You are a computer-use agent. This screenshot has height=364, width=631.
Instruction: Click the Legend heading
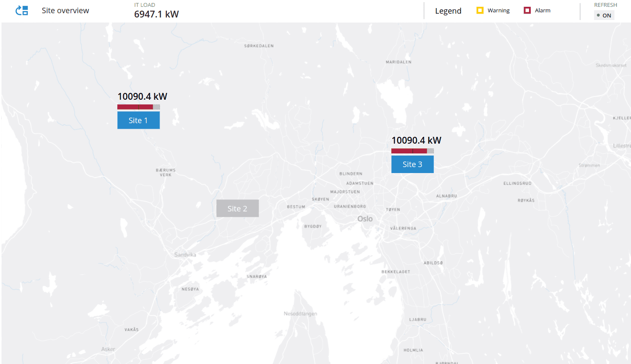(448, 11)
